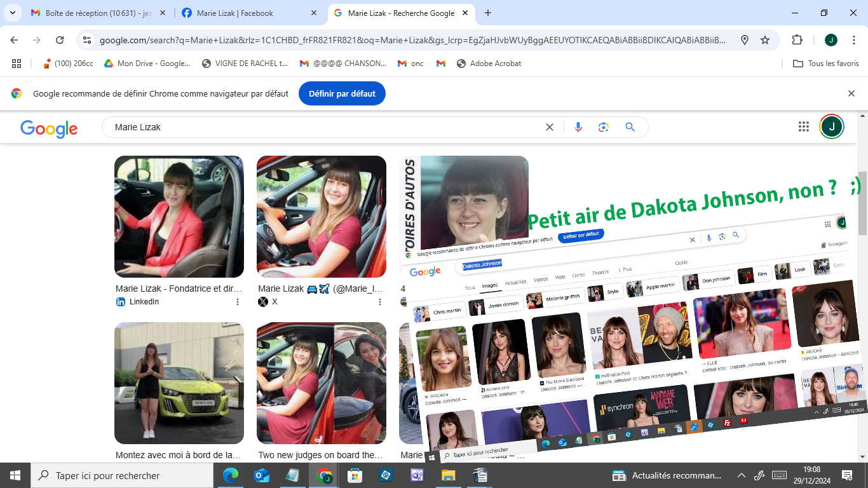This screenshot has width=868, height=488.
Task: Open the Chrome extensions puzzle icon
Action: 797,40
